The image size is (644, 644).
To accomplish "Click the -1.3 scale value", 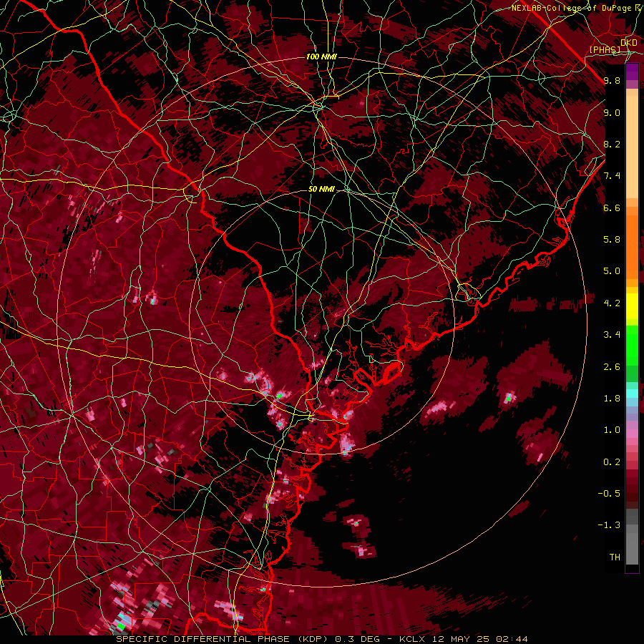I will click(x=609, y=525).
